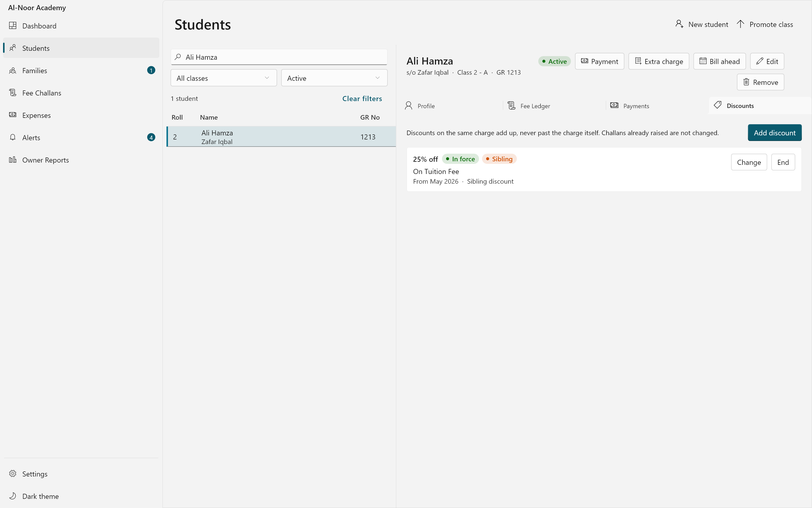Click the Extra charge receipt icon
This screenshot has width=812, height=508.
point(638,61)
